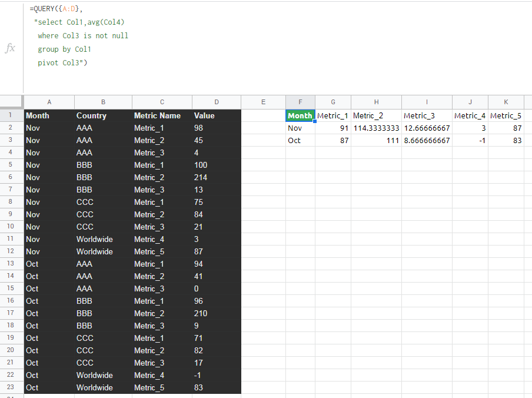Viewport: 532px width, 398px height.
Task: Select column G header
Action: [x=333, y=102]
